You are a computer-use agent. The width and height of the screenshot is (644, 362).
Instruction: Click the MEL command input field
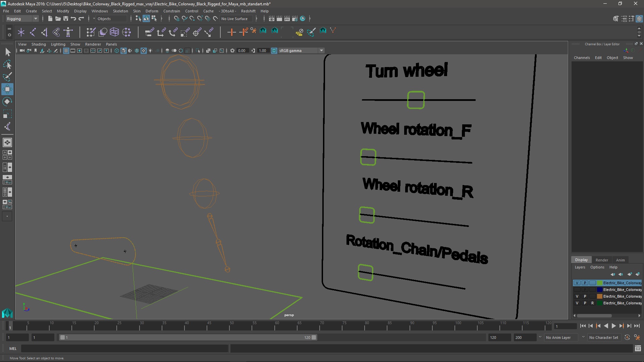(x=124, y=349)
